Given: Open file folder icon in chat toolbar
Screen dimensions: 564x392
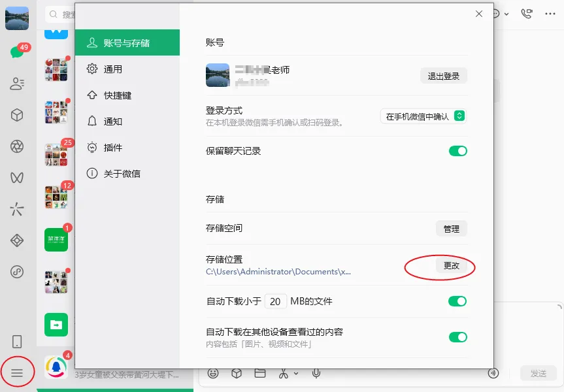Looking at the screenshot, I should point(259,373).
